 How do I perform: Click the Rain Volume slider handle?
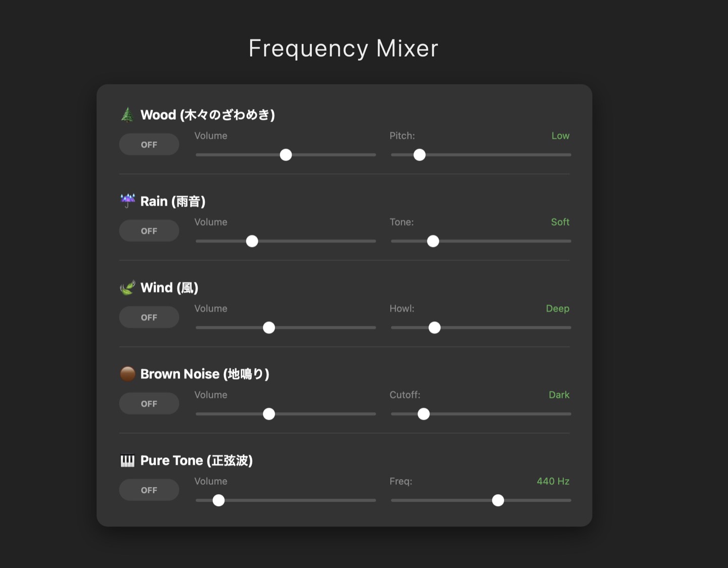coord(252,241)
